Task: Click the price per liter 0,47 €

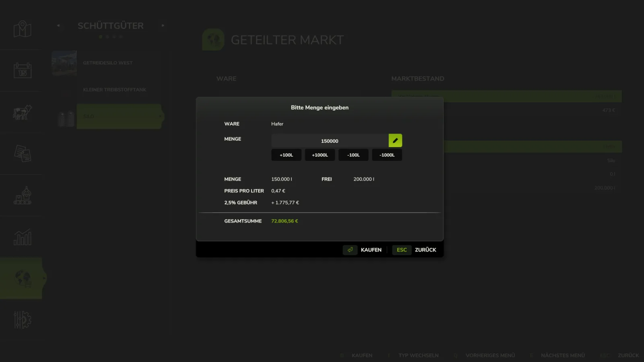Action: 278,191
